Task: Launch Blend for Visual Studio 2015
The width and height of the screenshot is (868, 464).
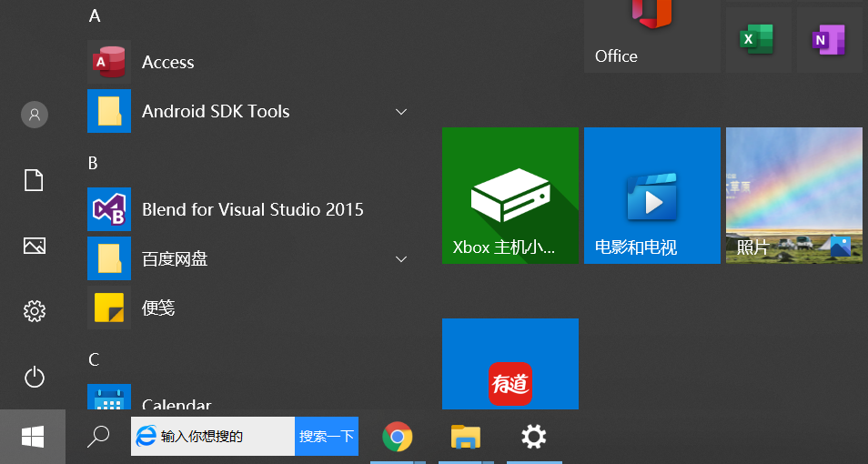Action: [x=249, y=209]
